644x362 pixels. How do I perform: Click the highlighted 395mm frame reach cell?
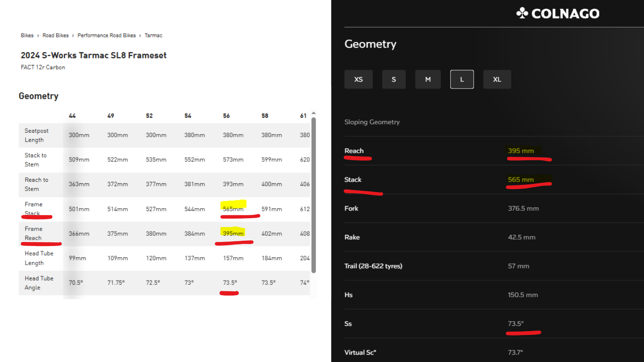click(233, 233)
